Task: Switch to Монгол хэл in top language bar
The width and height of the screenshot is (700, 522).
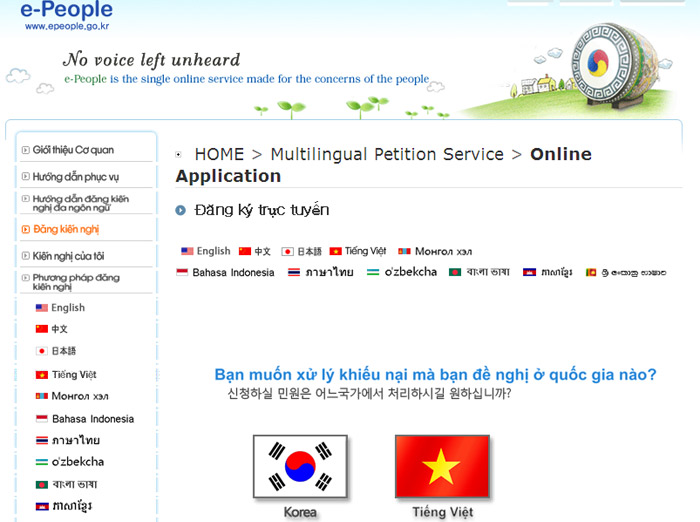Action: [x=443, y=251]
